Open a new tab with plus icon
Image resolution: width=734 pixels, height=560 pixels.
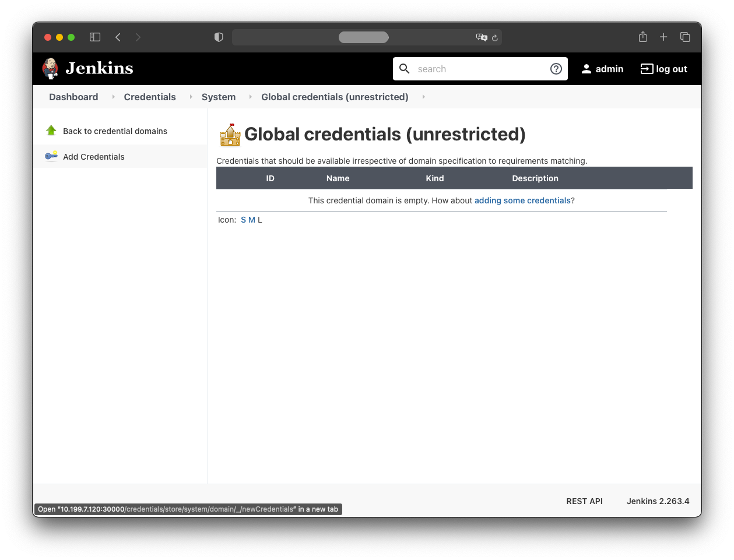(x=663, y=37)
